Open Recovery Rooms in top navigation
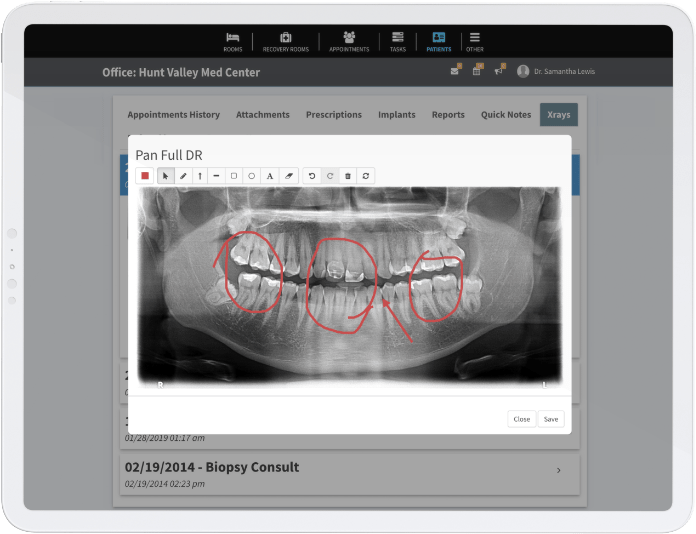The width and height of the screenshot is (696, 534). coord(285,42)
